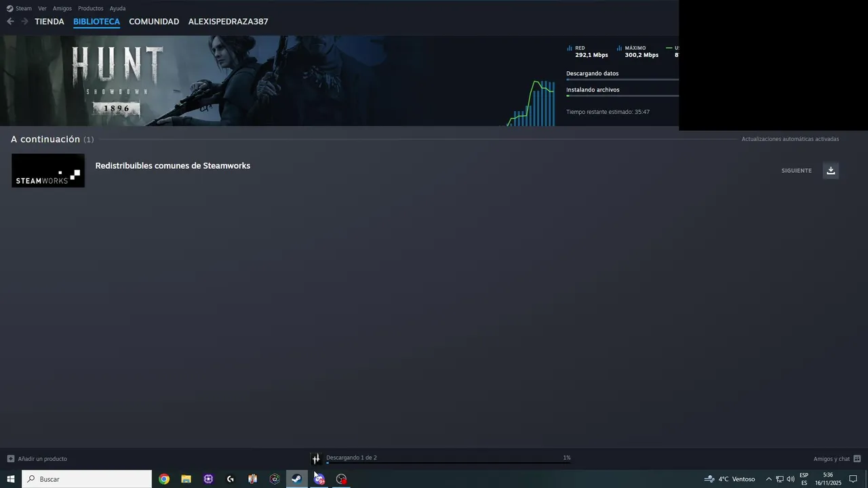Click the Hunt icon in downloads status bar
Image resolution: width=868 pixels, height=488 pixels.
point(316,459)
